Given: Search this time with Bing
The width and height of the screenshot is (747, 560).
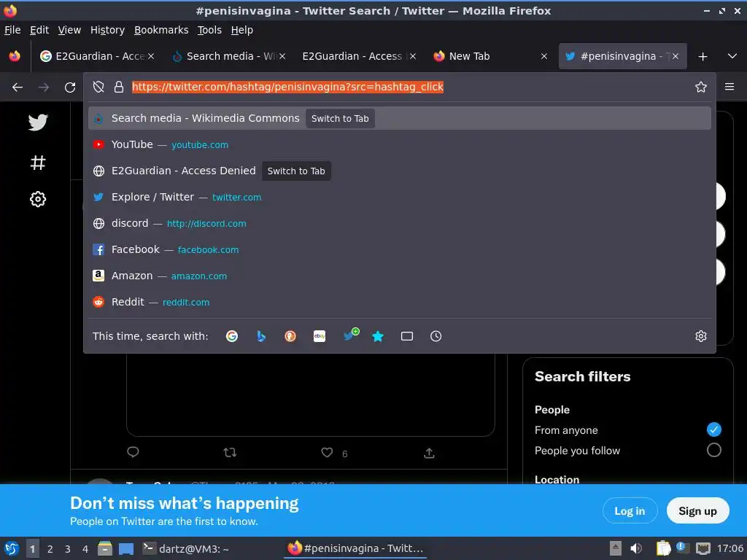Looking at the screenshot, I should tap(261, 336).
